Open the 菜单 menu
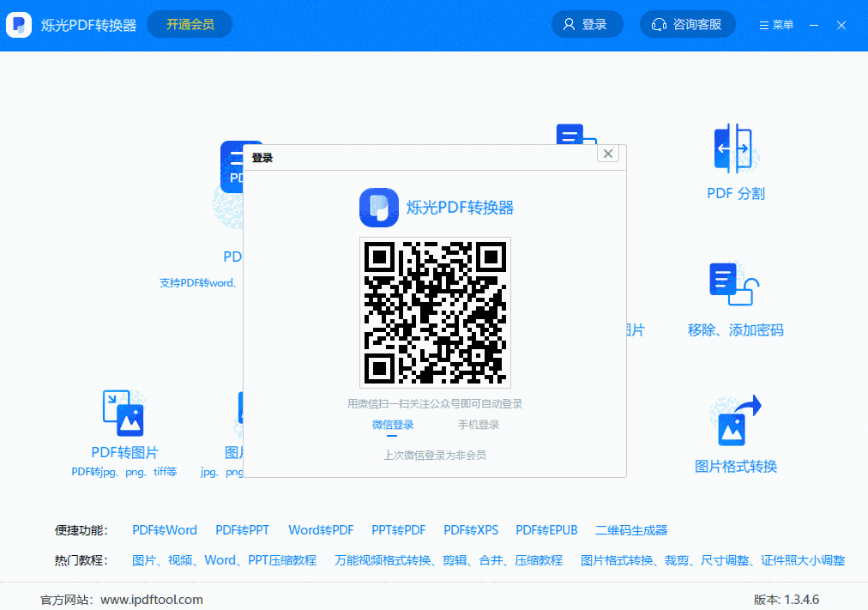The image size is (868, 610). (x=776, y=25)
